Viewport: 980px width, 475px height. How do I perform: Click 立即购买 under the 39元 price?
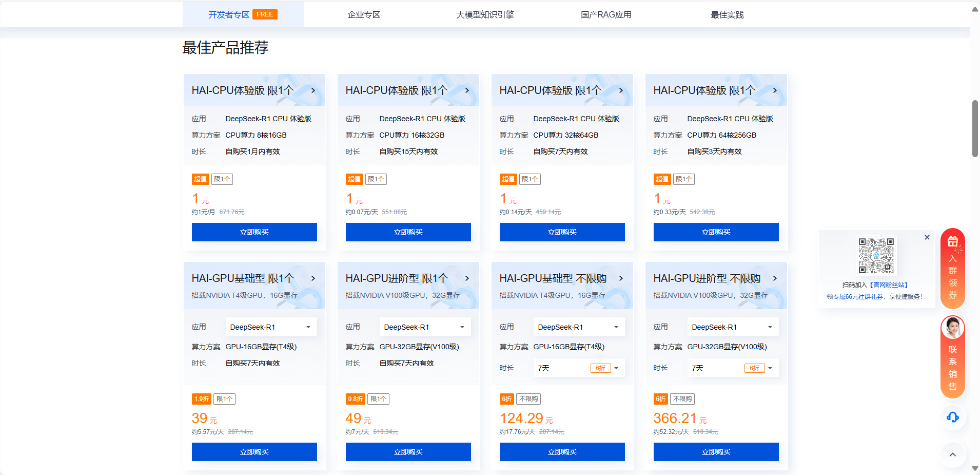pyautogui.click(x=254, y=452)
